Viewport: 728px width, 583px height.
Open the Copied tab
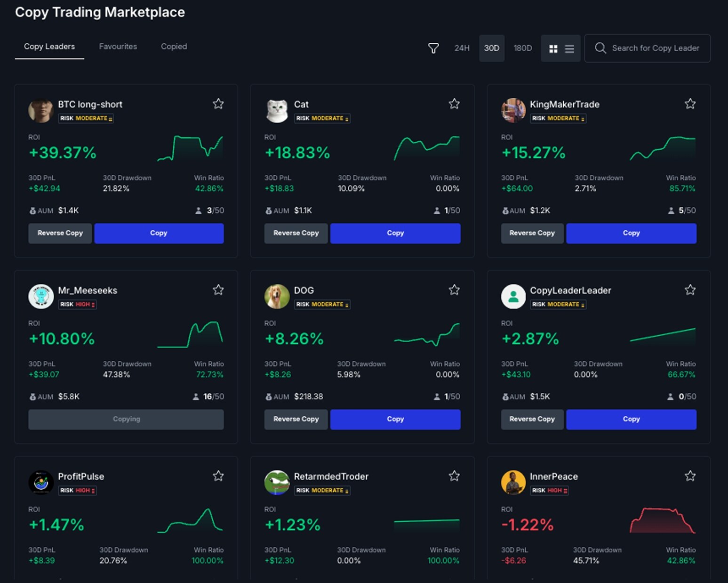point(174,47)
